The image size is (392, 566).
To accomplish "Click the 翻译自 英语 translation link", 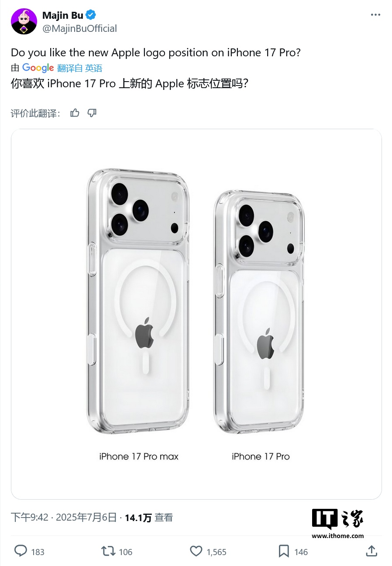I will point(79,68).
